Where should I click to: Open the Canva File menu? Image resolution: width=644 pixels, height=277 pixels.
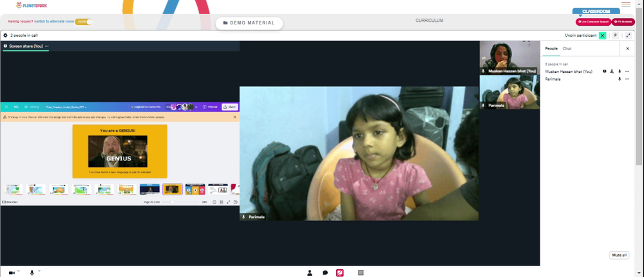click(16, 107)
